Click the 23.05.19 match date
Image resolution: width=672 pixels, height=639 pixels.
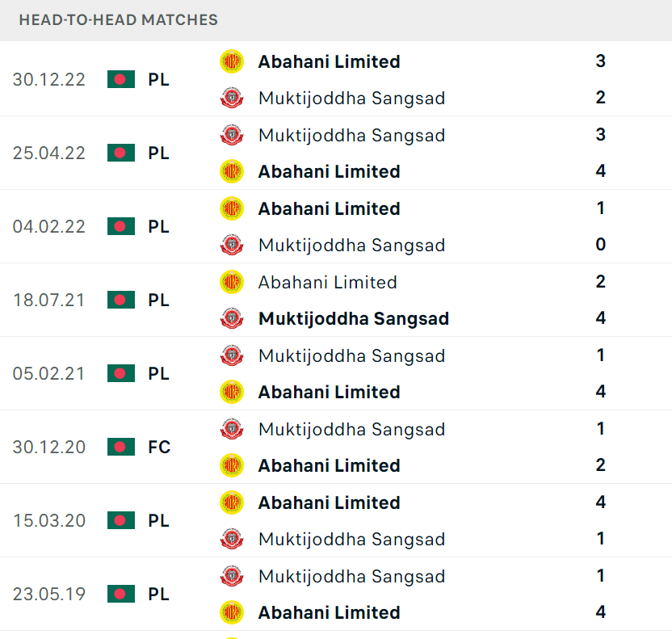pyautogui.click(x=48, y=595)
